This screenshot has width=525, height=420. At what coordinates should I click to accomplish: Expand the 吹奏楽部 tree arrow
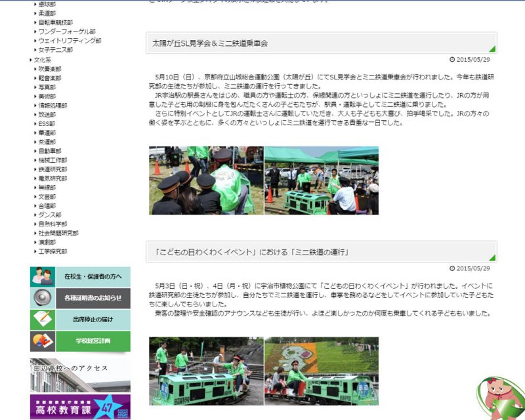35,69
